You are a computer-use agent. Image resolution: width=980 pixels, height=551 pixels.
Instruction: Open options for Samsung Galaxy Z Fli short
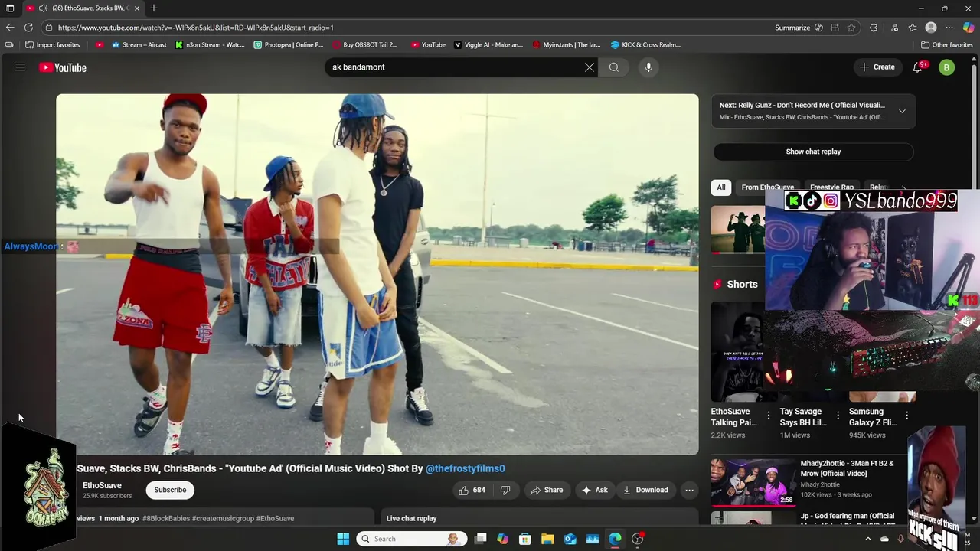click(x=906, y=416)
